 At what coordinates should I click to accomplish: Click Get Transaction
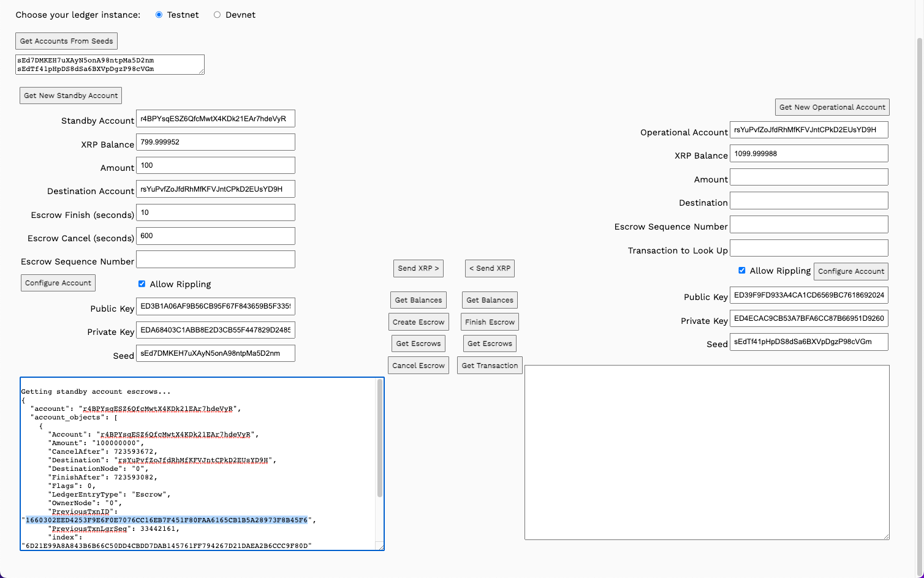[490, 365]
